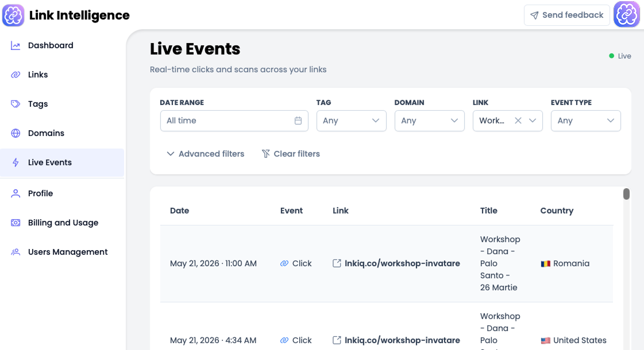644x350 pixels.
Task: Click the Users Management people icon
Action: pyautogui.click(x=16, y=252)
